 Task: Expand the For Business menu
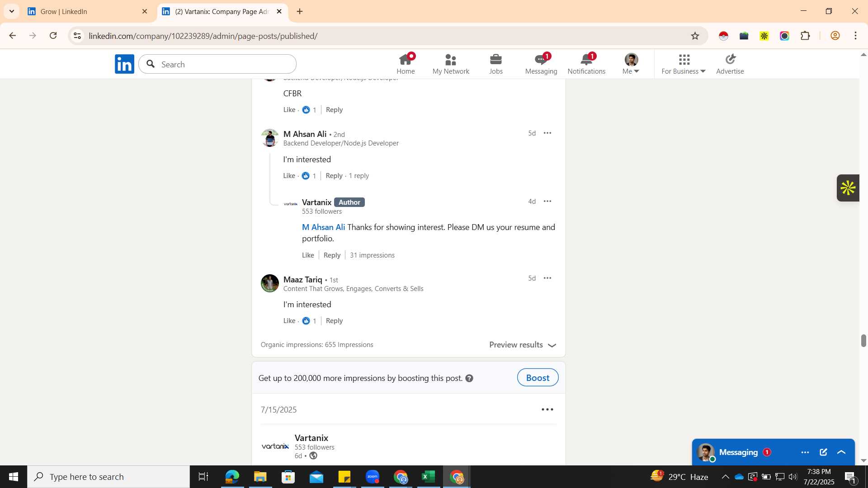point(684,64)
